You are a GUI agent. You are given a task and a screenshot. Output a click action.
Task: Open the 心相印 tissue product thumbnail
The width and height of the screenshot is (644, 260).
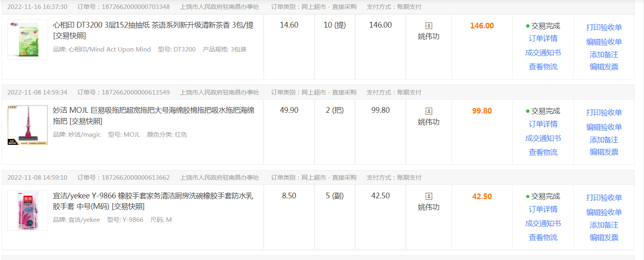[28, 40]
